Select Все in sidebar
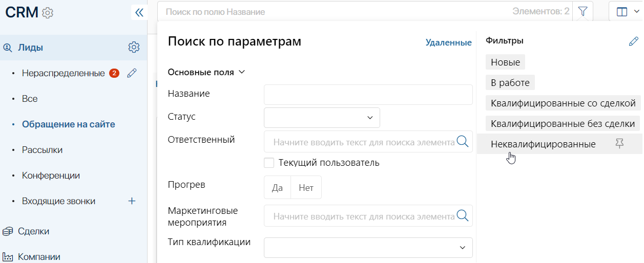The image size is (644, 263). pos(30,99)
